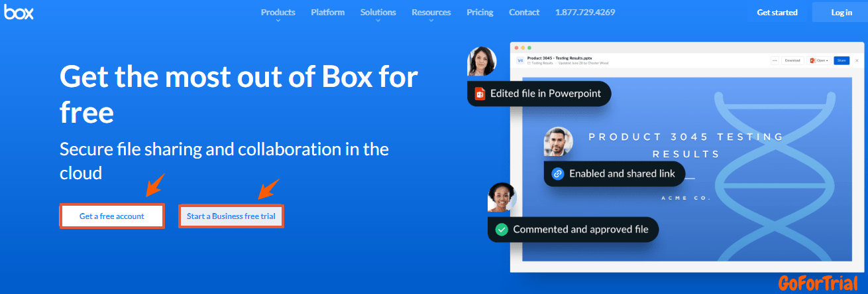Viewport: 868px width, 294px height.
Task: Click the avatar above Edited file in Powerpoint
Action: tap(482, 62)
